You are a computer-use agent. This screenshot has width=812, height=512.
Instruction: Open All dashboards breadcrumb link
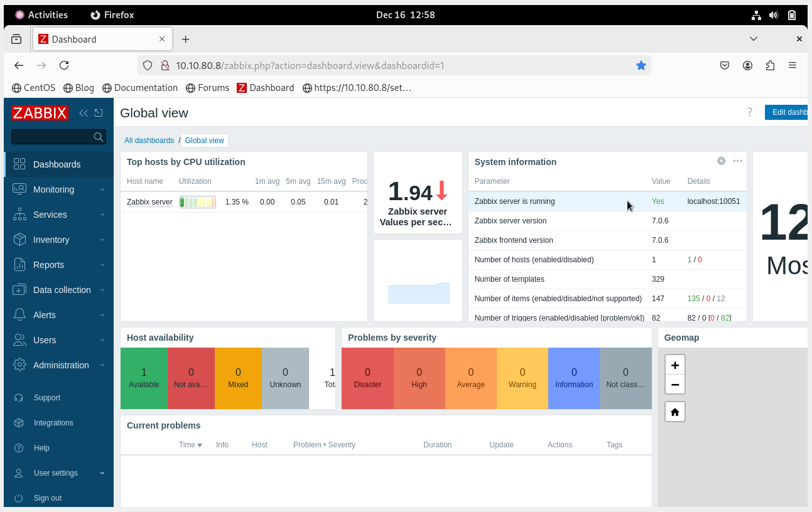[x=149, y=141]
